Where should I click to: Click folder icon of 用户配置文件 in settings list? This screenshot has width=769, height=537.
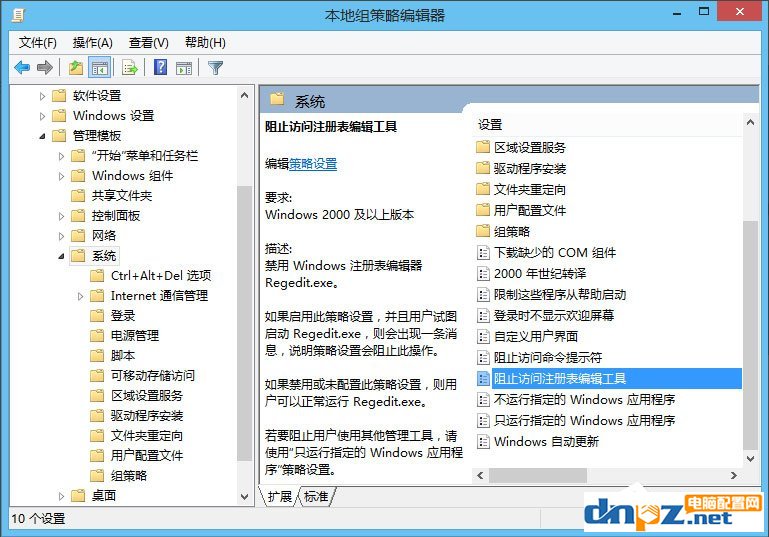483,210
